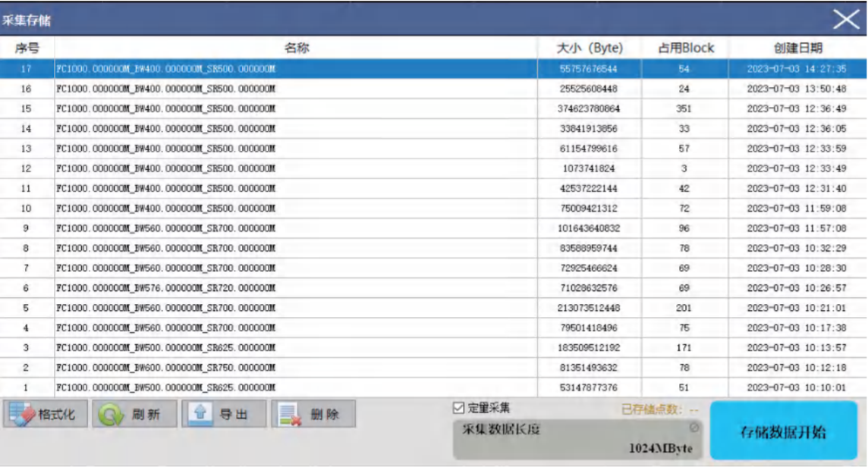868x467 pixels.
Task: Click Block cell value 201
Action: (684, 308)
